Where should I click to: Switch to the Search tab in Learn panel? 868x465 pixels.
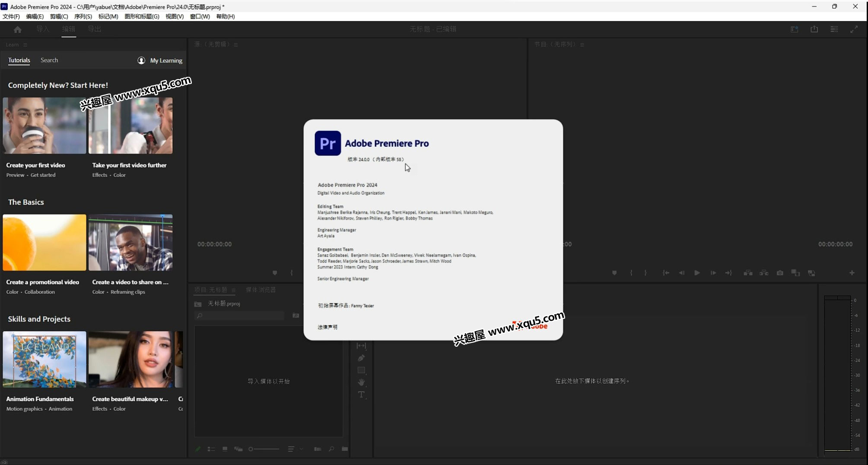49,60
